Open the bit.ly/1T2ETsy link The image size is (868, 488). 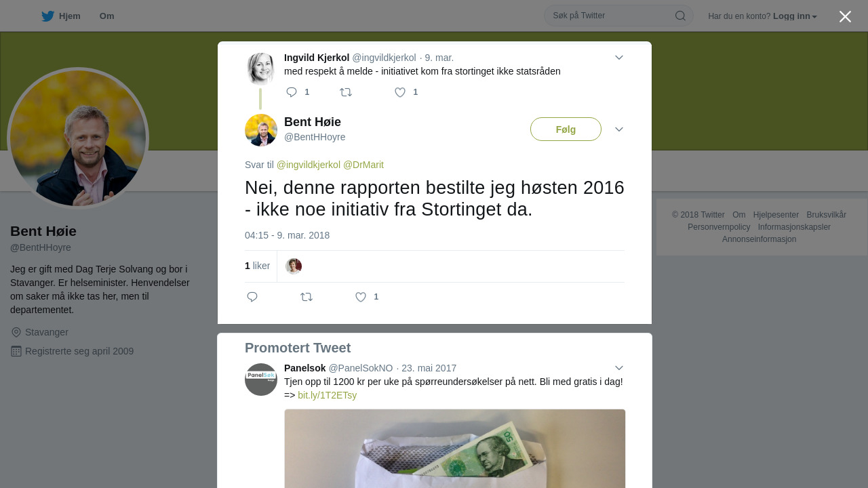[327, 395]
